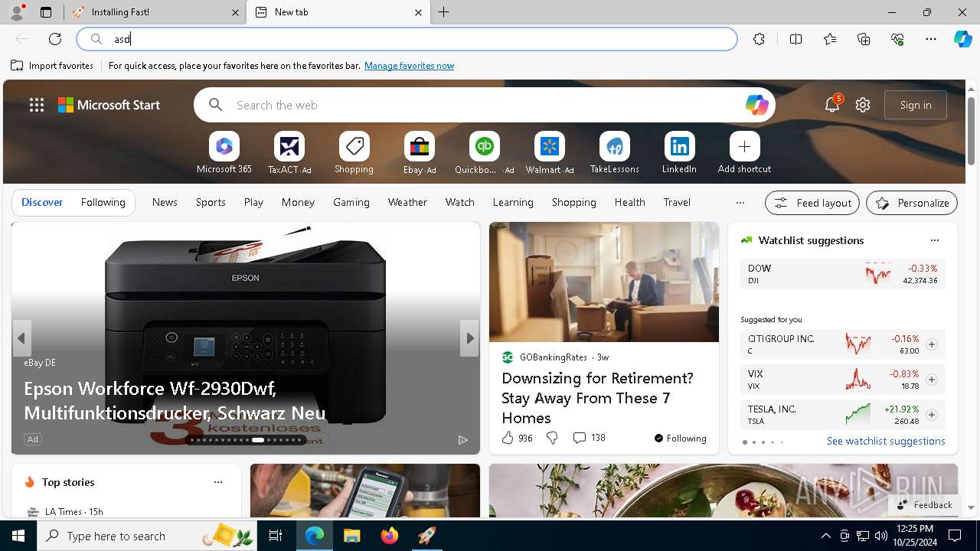Viewport: 980px width, 551px height.
Task: Open Browser essentials heart icon
Action: coord(897,39)
